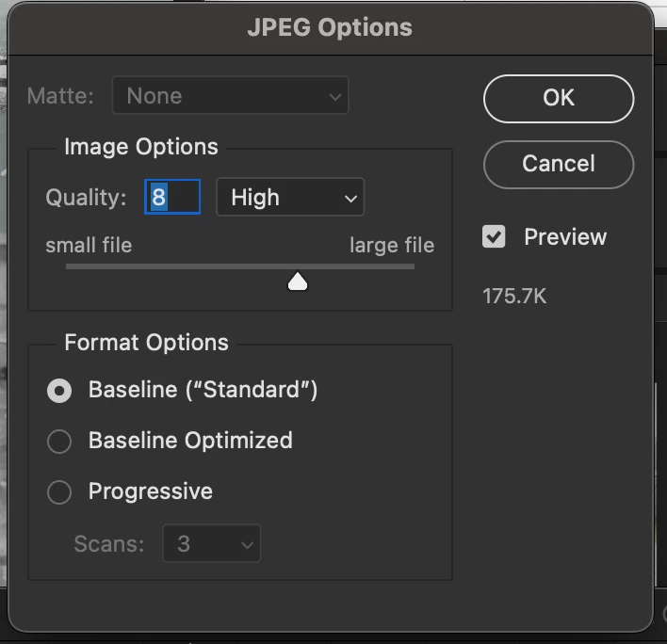The width and height of the screenshot is (667, 644).
Task: Click the quality slider handle
Action: tap(298, 281)
